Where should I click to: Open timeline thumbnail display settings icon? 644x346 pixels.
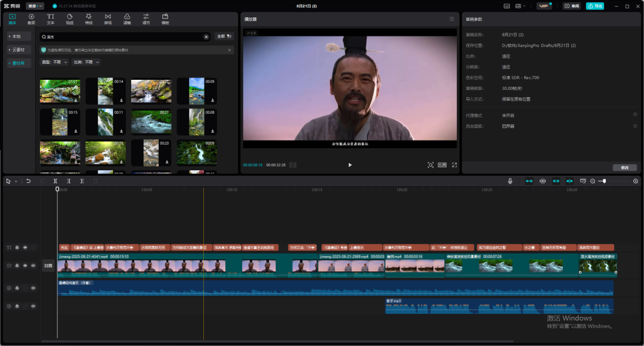click(x=583, y=181)
